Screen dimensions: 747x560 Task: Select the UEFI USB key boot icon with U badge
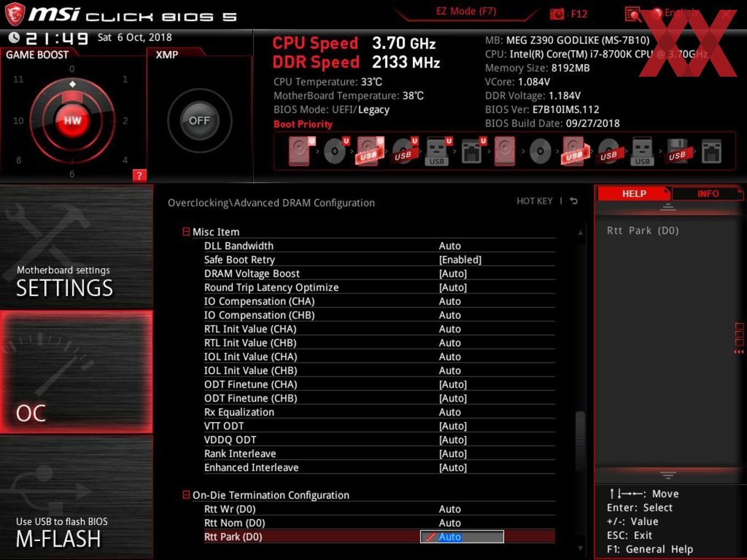click(438, 151)
